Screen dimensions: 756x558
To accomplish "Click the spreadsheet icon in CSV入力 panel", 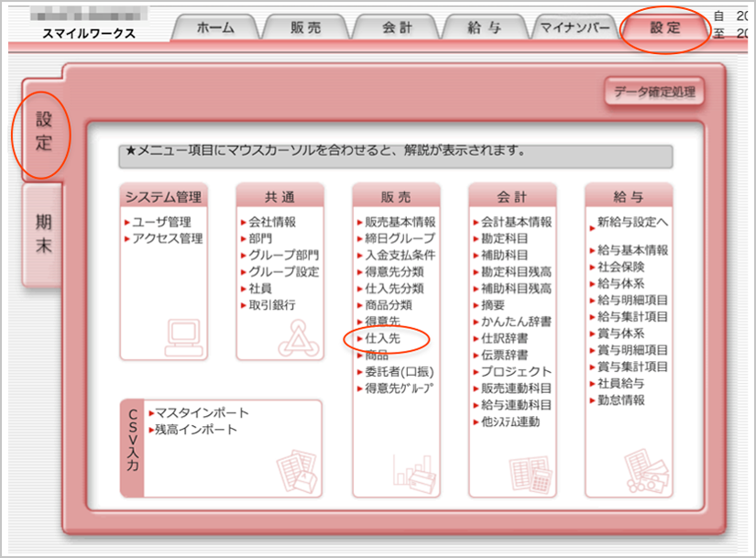I will (297, 471).
